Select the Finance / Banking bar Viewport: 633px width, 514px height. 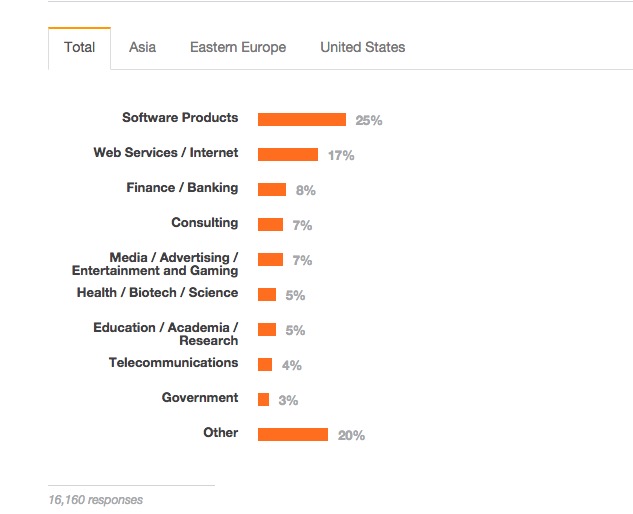[271, 190]
